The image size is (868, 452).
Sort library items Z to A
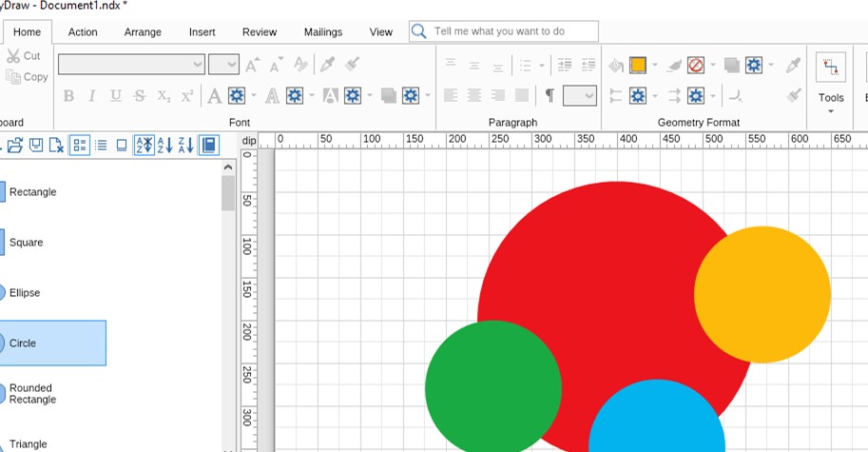tap(186, 146)
